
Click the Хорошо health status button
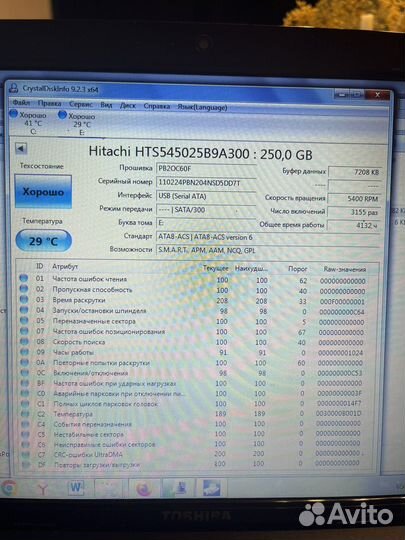[x=43, y=191]
